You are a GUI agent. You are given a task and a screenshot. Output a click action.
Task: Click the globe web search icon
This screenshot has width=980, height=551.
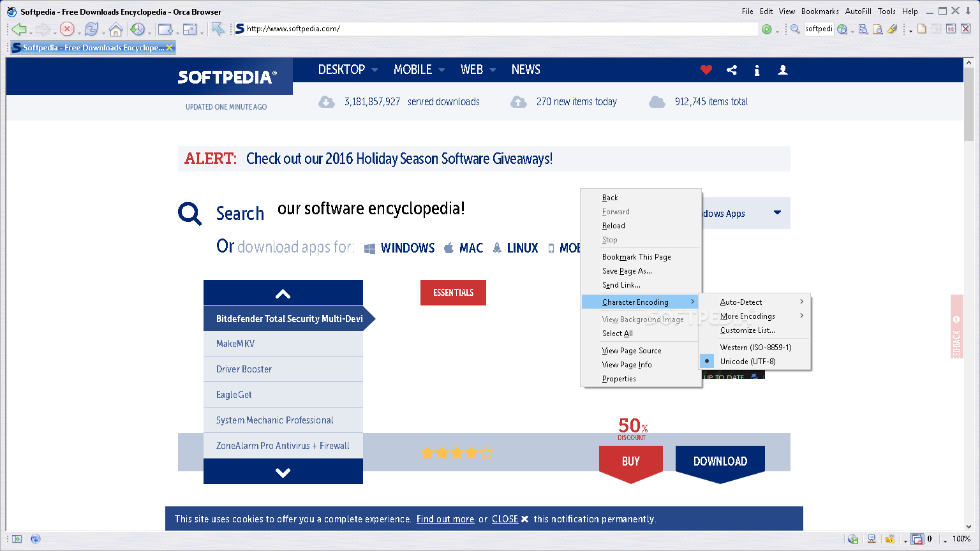point(842,29)
